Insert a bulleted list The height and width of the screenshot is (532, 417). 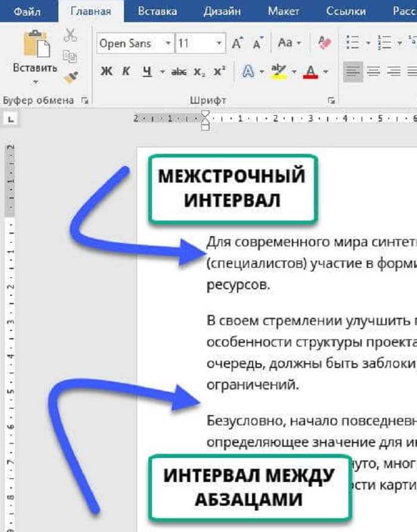pyautogui.click(x=353, y=43)
